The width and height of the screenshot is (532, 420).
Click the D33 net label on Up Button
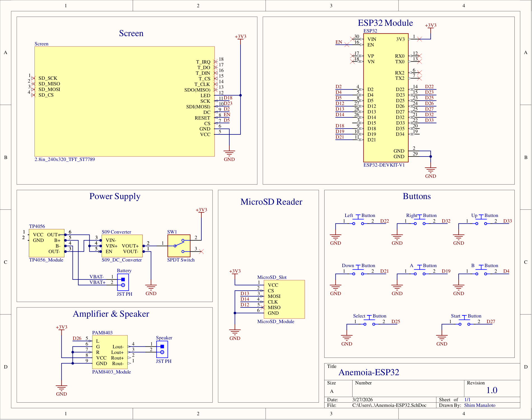[x=508, y=221]
